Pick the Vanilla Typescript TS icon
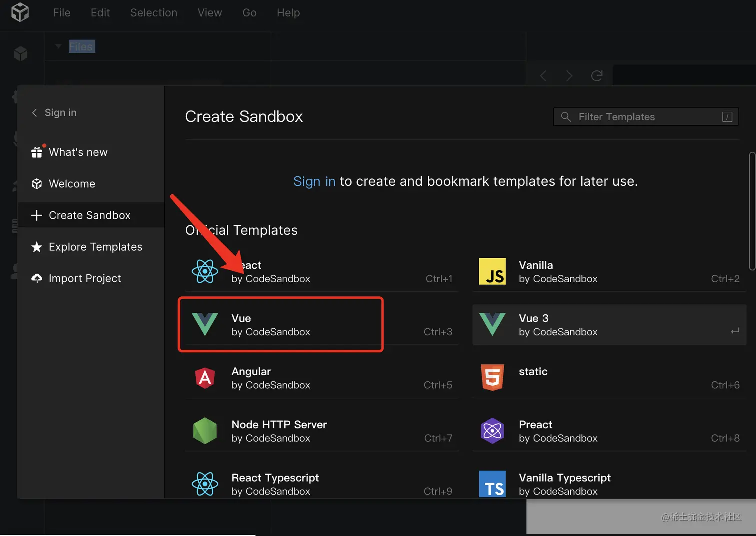 (492, 484)
